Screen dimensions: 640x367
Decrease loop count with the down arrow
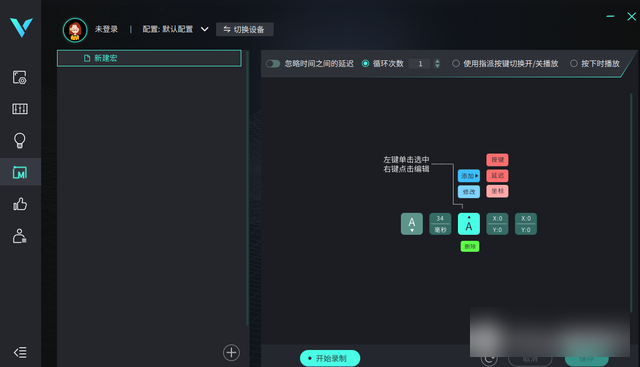pos(437,66)
